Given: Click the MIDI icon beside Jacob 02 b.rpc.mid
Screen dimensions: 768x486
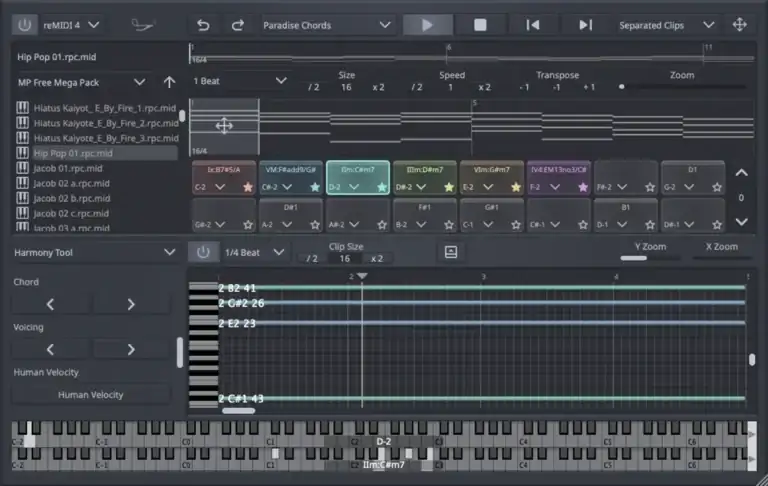Looking at the screenshot, I should pos(22,198).
